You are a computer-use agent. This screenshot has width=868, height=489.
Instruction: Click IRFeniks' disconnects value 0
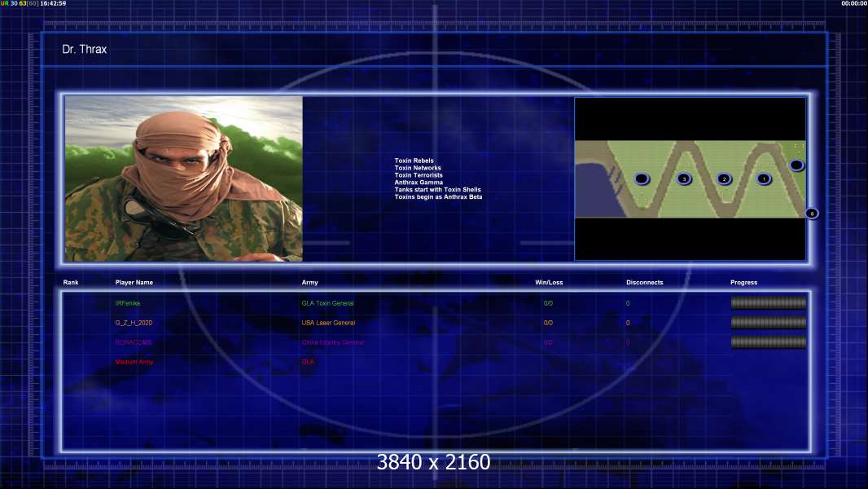[628, 303]
